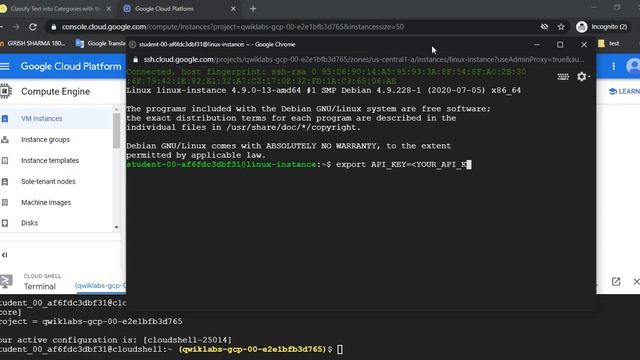This screenshot has width=640, height=360.
Task: Click the VM instances sidebar icon
Action: coord(5,119)
